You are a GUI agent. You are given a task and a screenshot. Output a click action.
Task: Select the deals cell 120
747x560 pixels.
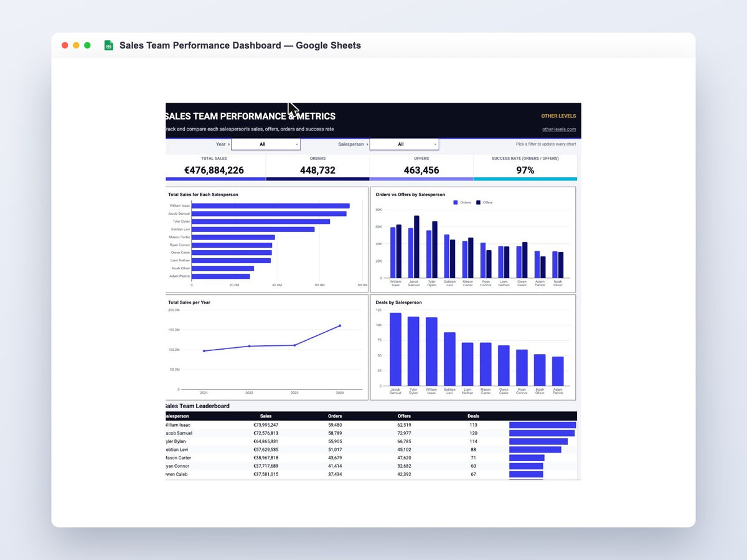point(473,433)
